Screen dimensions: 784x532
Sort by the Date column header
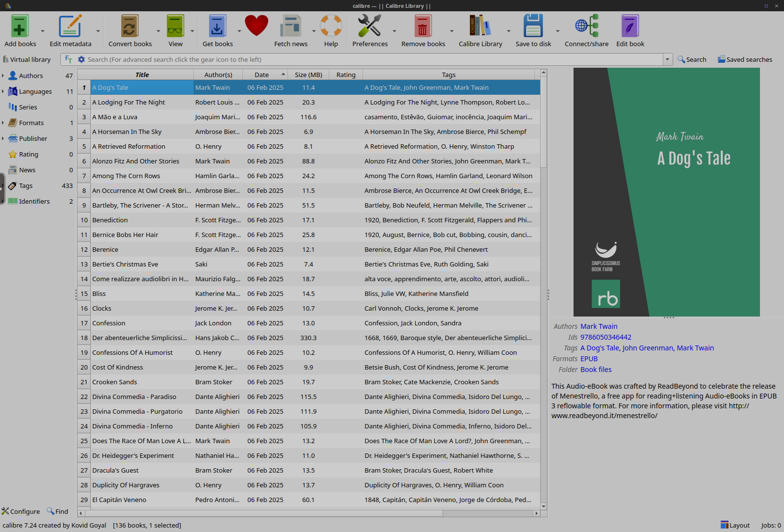[x=265, y=75]
